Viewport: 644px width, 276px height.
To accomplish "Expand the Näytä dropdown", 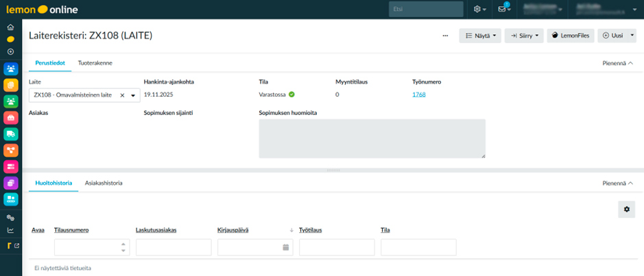I will pos(480,36).
